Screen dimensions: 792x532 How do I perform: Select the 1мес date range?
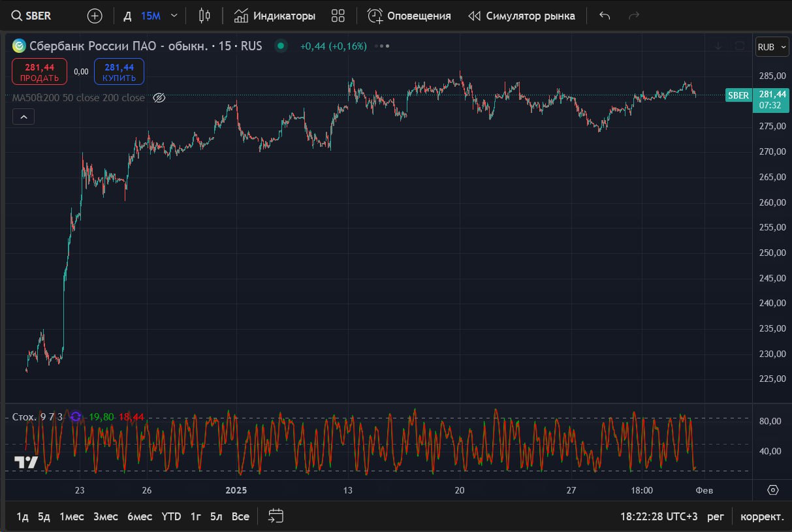pyautogui.click(x=72, y=516)
